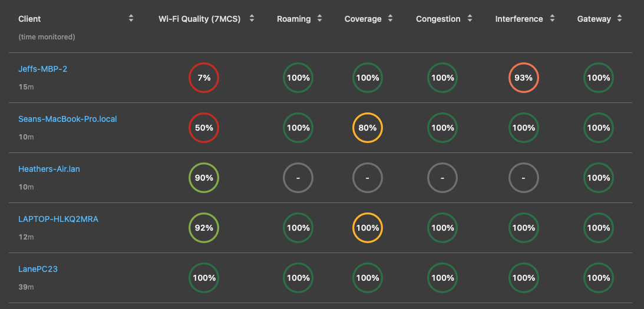Click Seans-MacBook-Pro.local Coverage 80% circle
Viewport: 644px width, 309px height.
367,128
